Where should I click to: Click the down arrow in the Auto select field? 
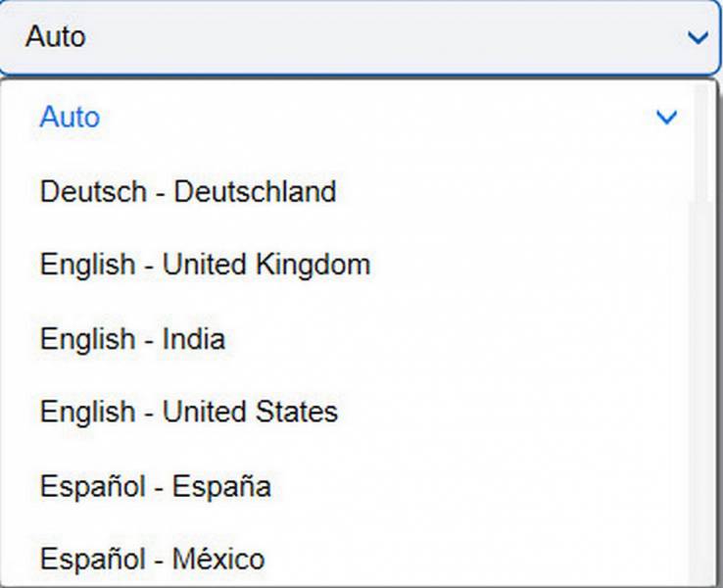[x=698, y=38]
